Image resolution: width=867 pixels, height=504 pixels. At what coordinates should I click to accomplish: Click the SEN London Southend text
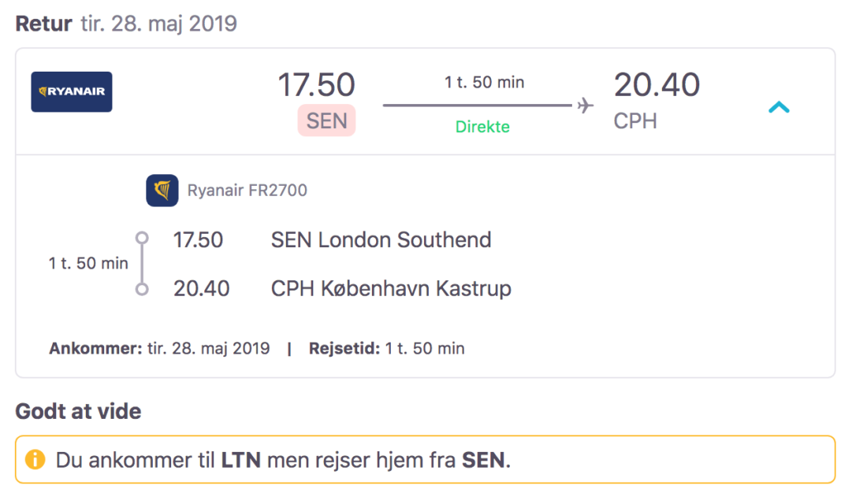pos(381,240)
